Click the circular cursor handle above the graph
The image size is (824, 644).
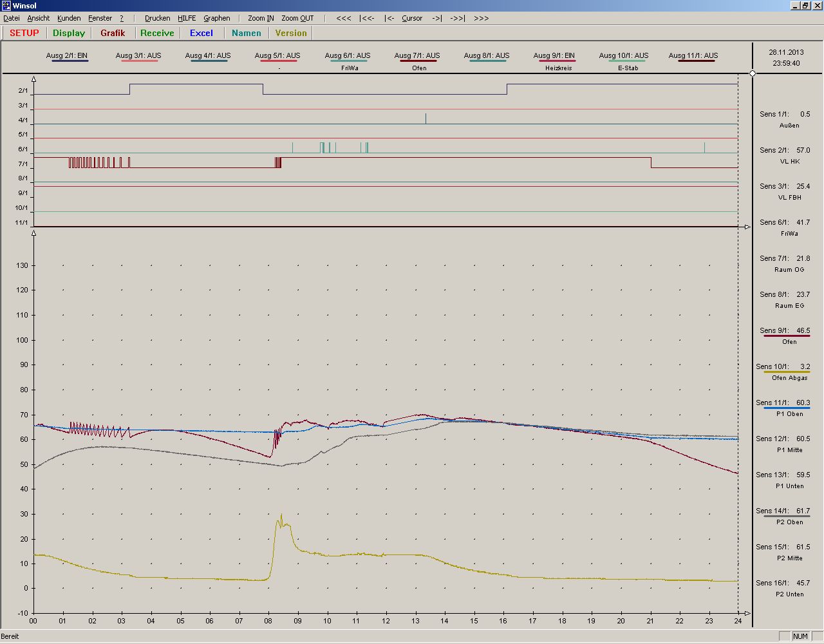click(753, 73)
